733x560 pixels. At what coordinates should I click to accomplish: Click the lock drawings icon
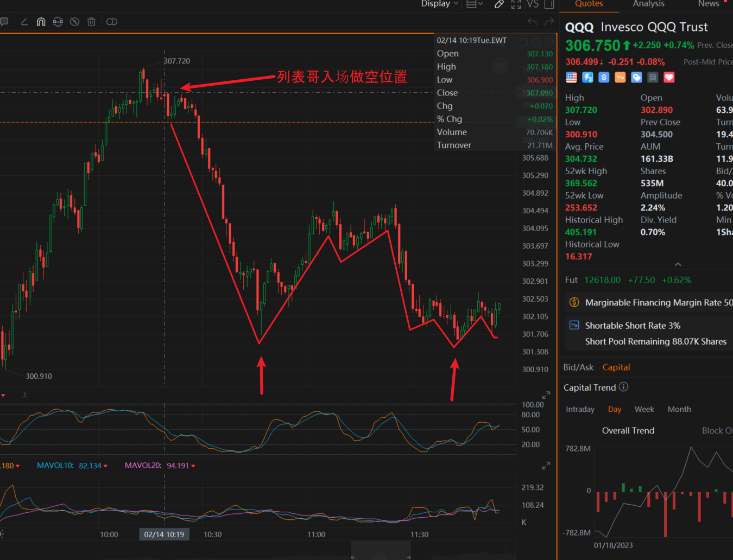[x=58, y=22]
